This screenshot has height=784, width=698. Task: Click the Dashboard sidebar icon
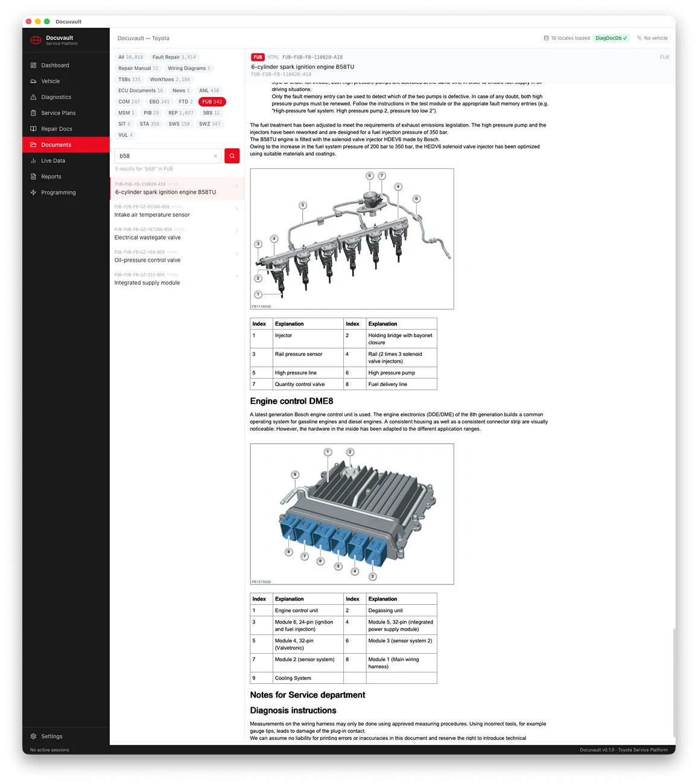[x=33, y=65]
